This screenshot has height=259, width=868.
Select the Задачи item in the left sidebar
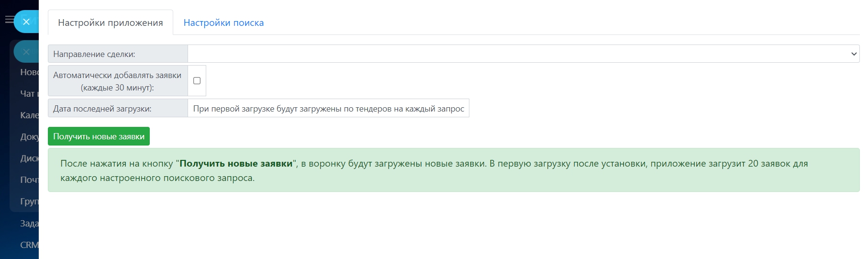tap(29, 224)
